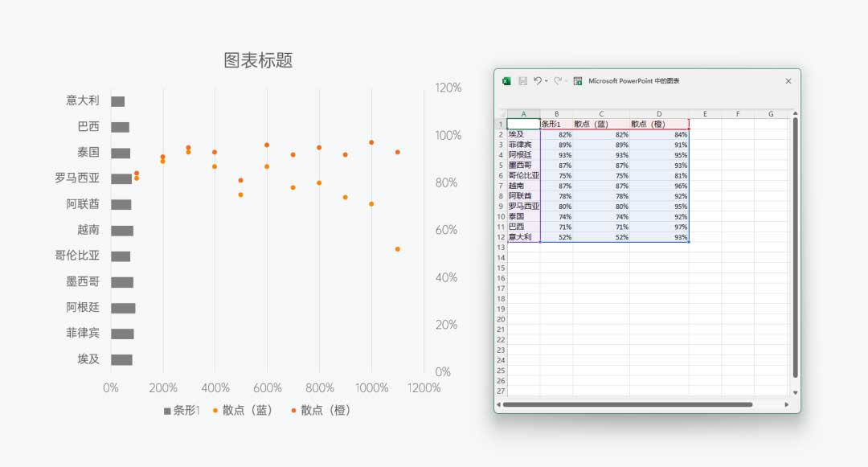Click cell A2 containing 埃及
Viewport: 868px width, 467px height.
pyautogui.click(x=524, y=135)
